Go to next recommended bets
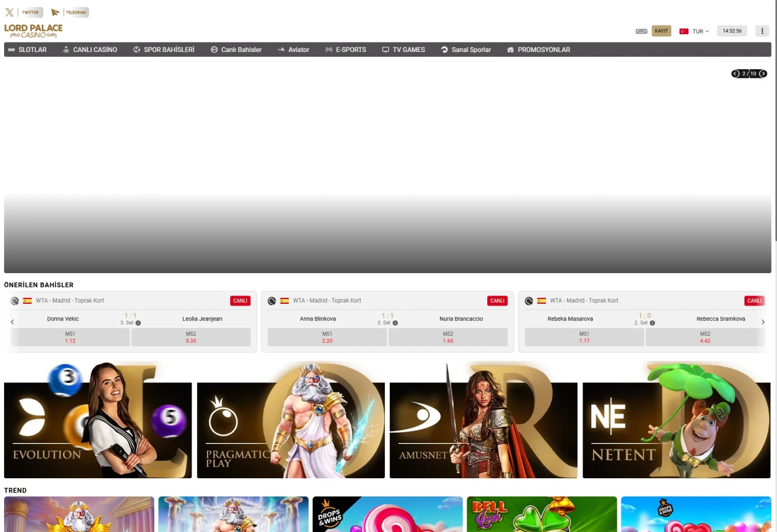This screenshot has height=532, width=777. 763,322
